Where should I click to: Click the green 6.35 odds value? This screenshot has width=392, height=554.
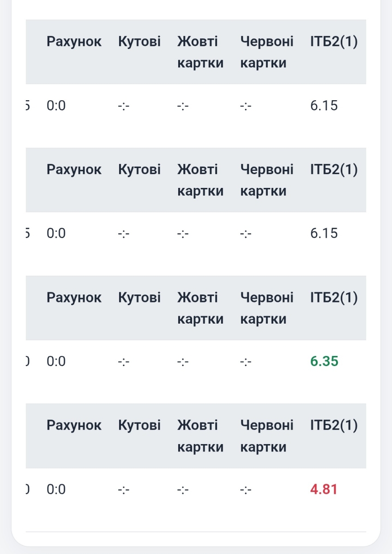[324, 361]
